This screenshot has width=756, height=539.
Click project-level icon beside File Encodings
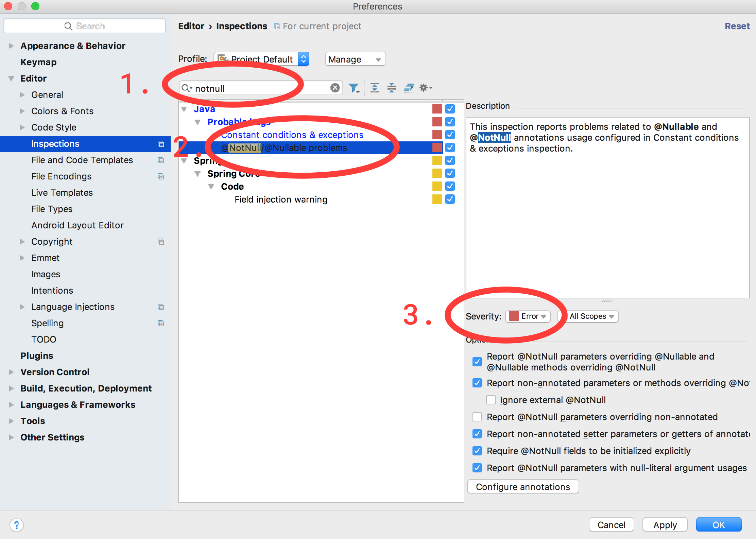[161, 176]
